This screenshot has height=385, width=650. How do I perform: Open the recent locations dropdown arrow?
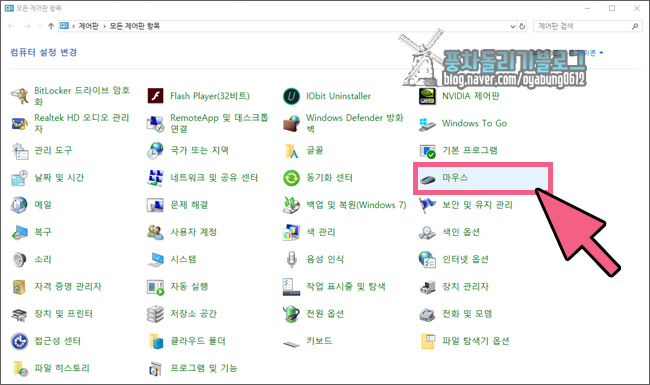[x=40, y=26]
